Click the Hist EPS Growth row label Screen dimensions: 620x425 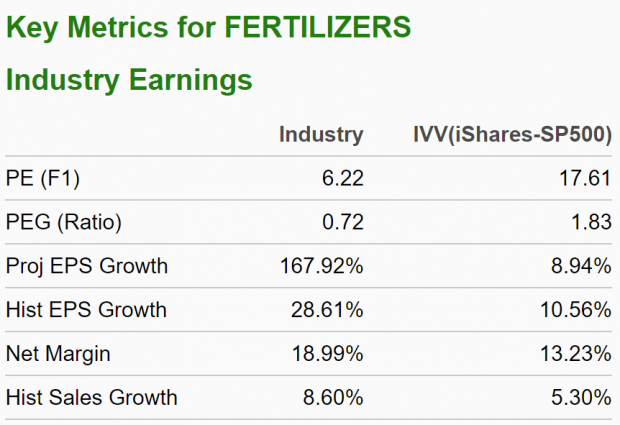(x=86, y=310)
